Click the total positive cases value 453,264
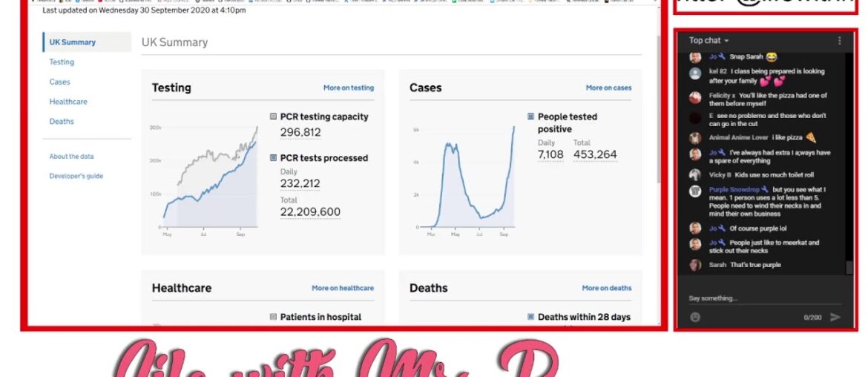Image resolution: width=868 pixels, height=377 pixels. [x=595, y=155]
